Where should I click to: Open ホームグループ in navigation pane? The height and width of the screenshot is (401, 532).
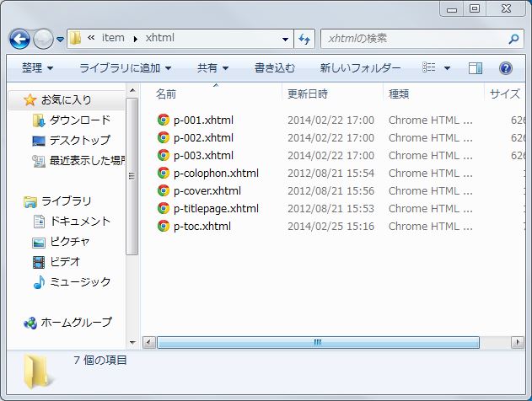point(76,323)
